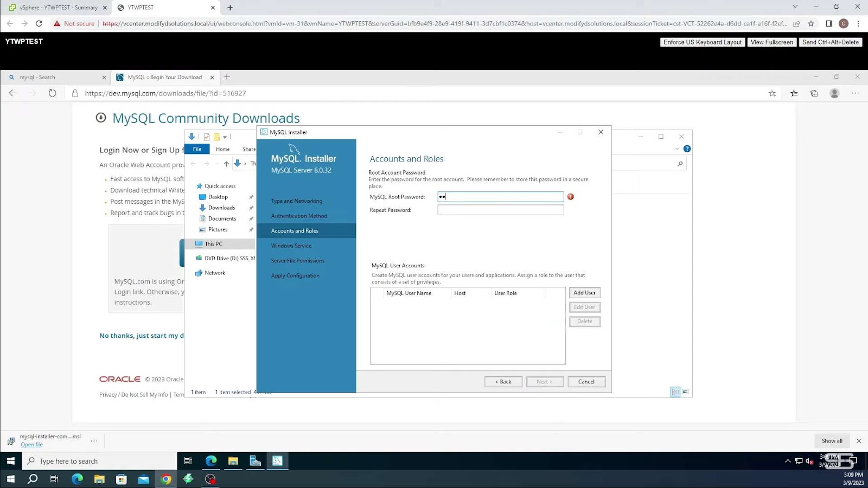
Task: Select the Authentication Method step
Action: pyautogui.click(x=299, y=216)
